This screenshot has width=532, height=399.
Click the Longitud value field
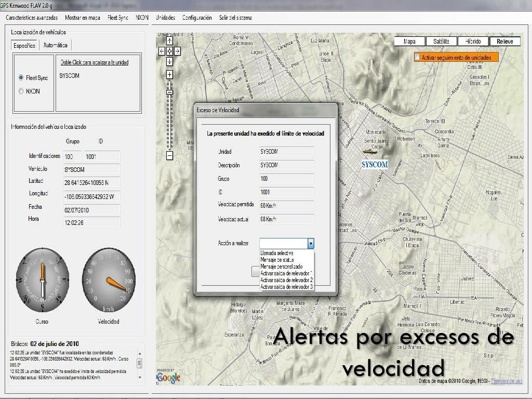click(91, 196)
